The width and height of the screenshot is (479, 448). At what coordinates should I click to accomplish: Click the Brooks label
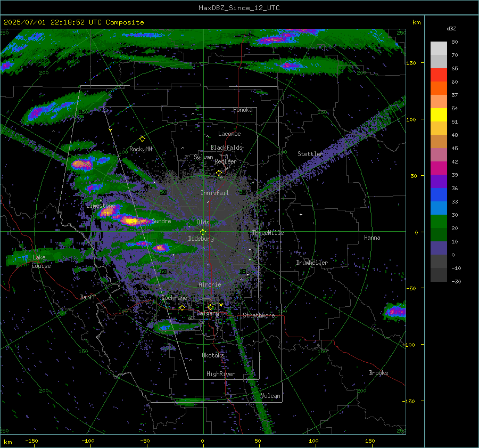[378, 373]
